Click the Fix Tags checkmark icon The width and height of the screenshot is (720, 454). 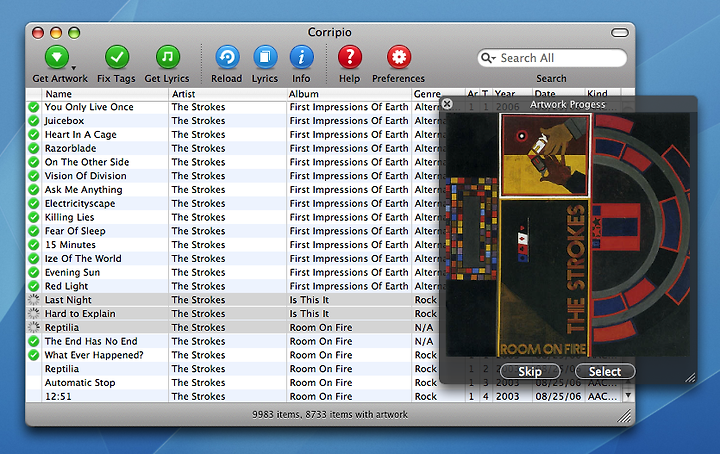point(117,57)
